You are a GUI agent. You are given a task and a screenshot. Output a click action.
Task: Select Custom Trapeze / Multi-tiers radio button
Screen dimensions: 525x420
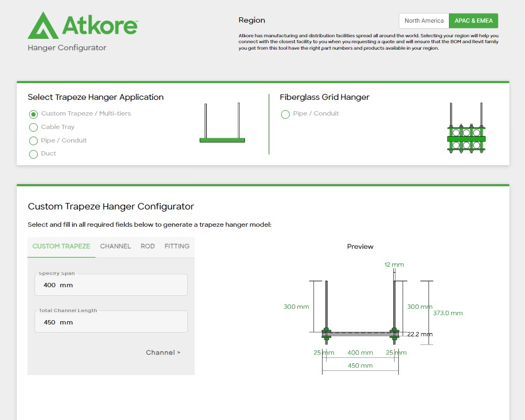[33, 114]
